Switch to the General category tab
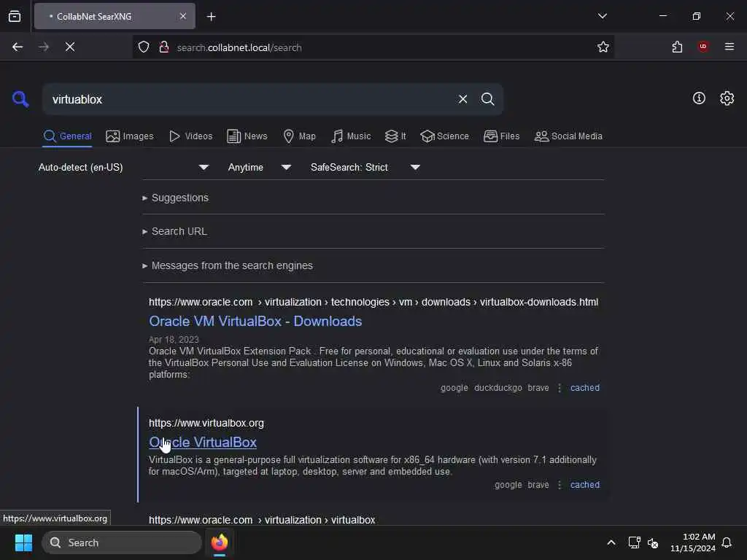This screenshot has width=747, height=560. (67, 136)
